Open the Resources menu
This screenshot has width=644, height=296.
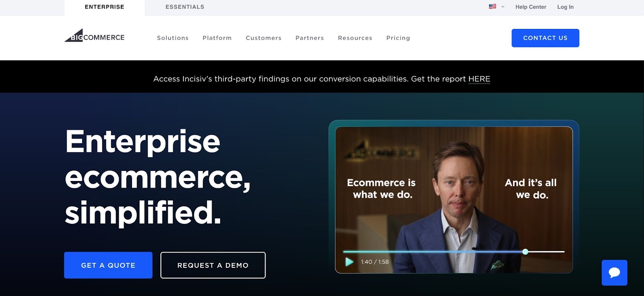[355, 38]
